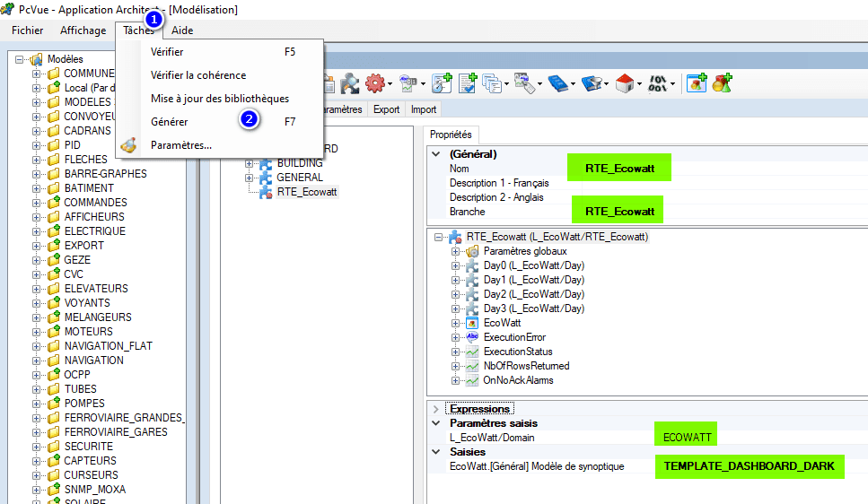Viewport: 868px width, 504px height.
Task: Expand the Day2 (L_EcoWatt/Day) node
Action: 455,294
